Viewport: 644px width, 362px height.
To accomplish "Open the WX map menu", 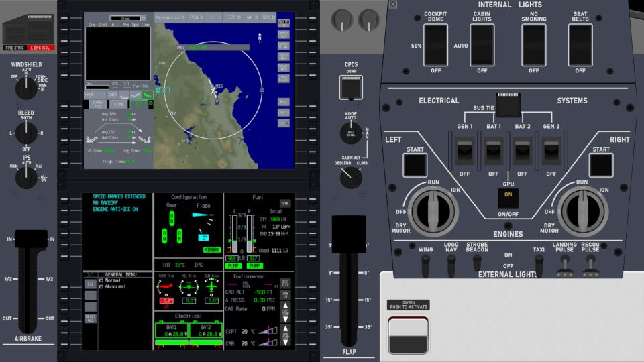I will point(252,17).
